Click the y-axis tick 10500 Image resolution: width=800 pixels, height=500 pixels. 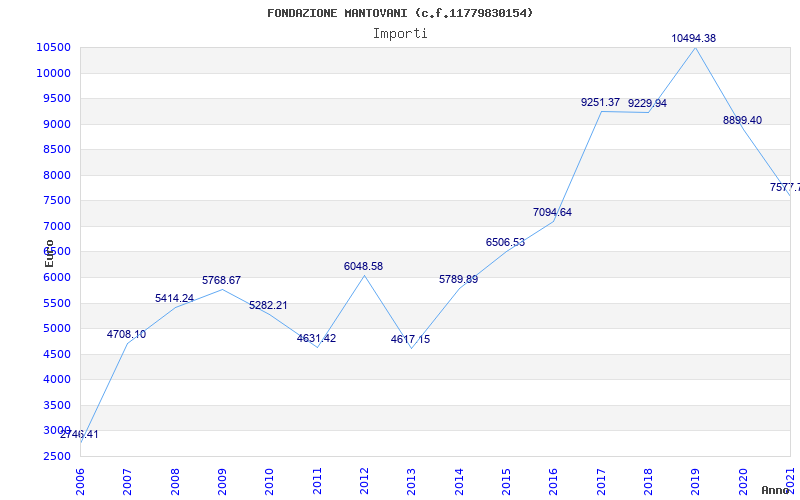click(x=53, y=47)
